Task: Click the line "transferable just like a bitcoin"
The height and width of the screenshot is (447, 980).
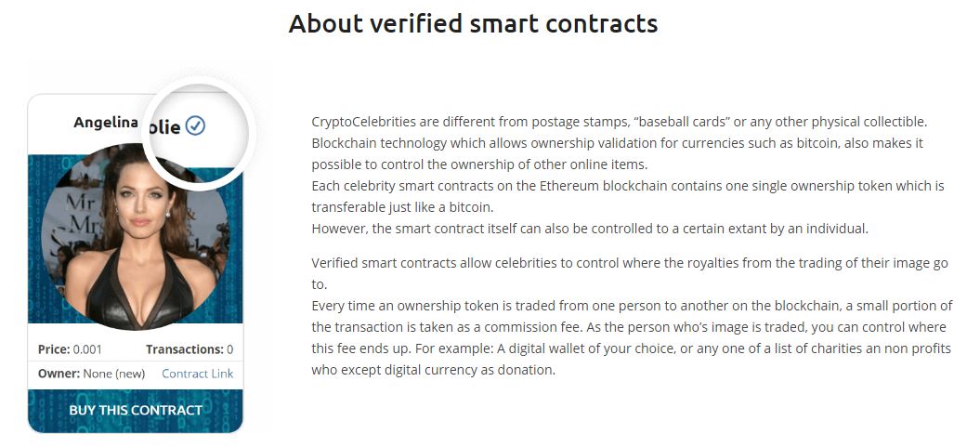Action: tap(402, 207)
